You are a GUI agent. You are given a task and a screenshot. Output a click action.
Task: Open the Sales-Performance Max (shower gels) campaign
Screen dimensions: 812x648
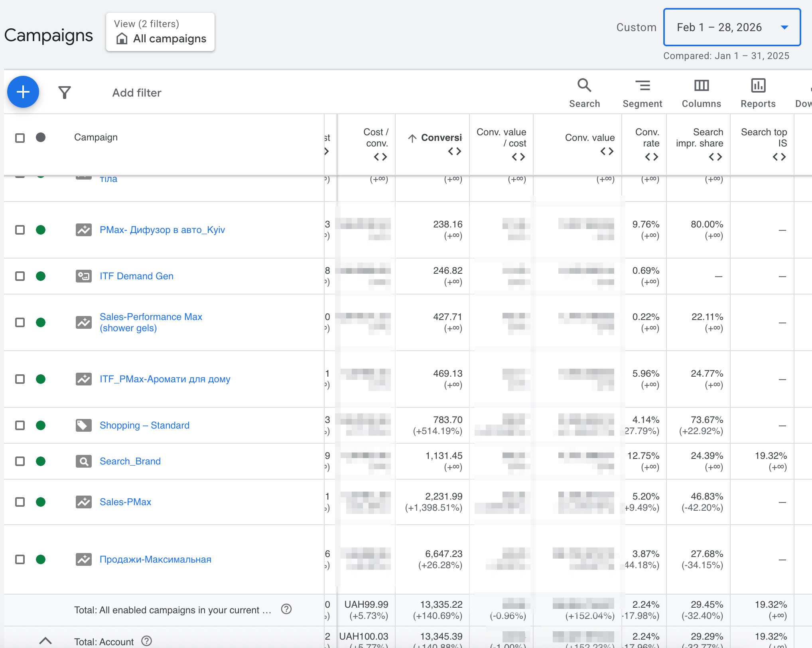151,322
